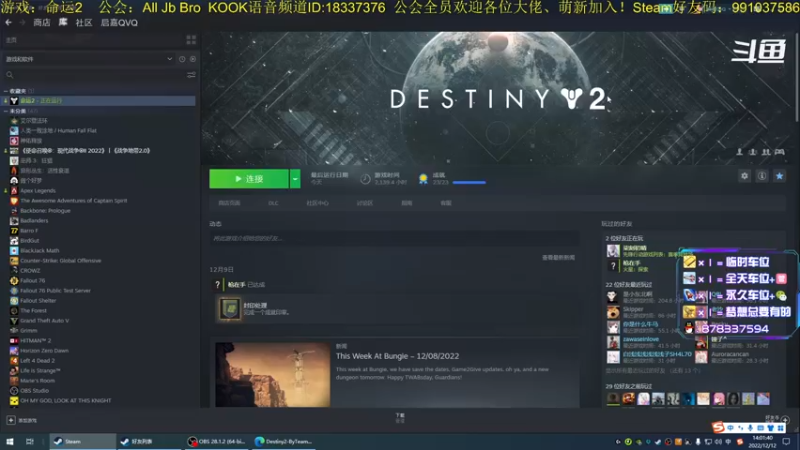
Task: Open the 商店 (Store) menu
Action: [x=42, y=22]
